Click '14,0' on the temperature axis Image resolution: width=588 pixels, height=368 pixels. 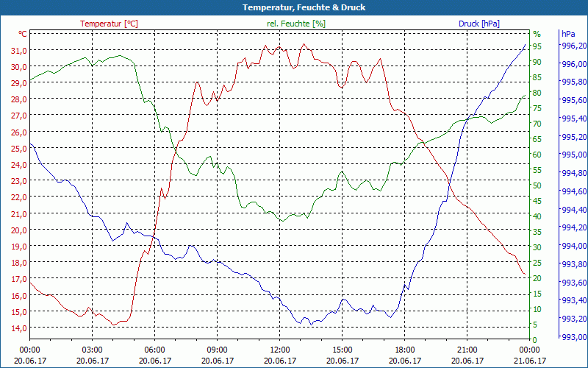[19, 328]
